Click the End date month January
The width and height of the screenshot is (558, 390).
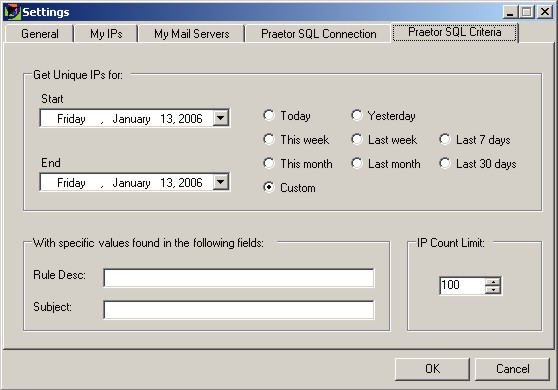[x=131, y=183]
